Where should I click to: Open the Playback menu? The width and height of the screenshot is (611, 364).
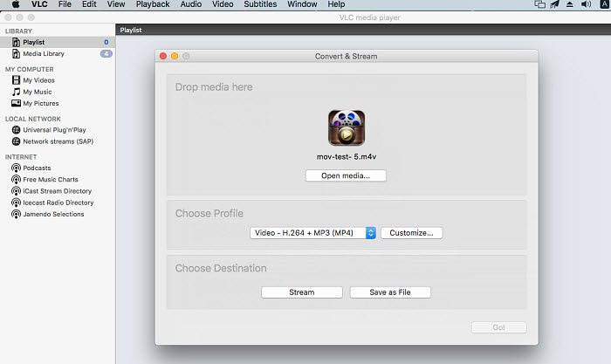153,4
